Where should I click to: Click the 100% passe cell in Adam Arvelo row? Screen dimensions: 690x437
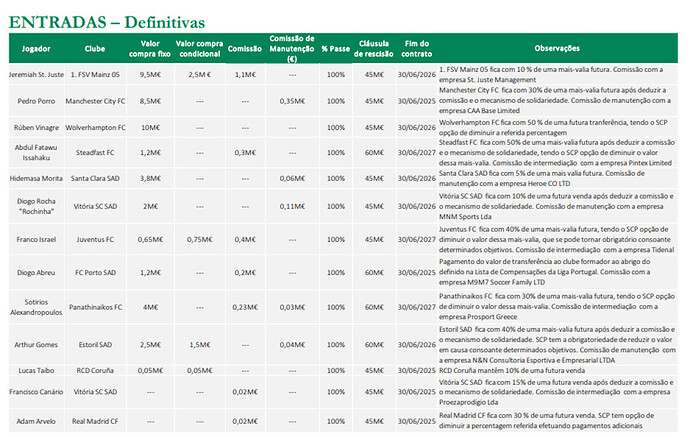pos(336,421)
